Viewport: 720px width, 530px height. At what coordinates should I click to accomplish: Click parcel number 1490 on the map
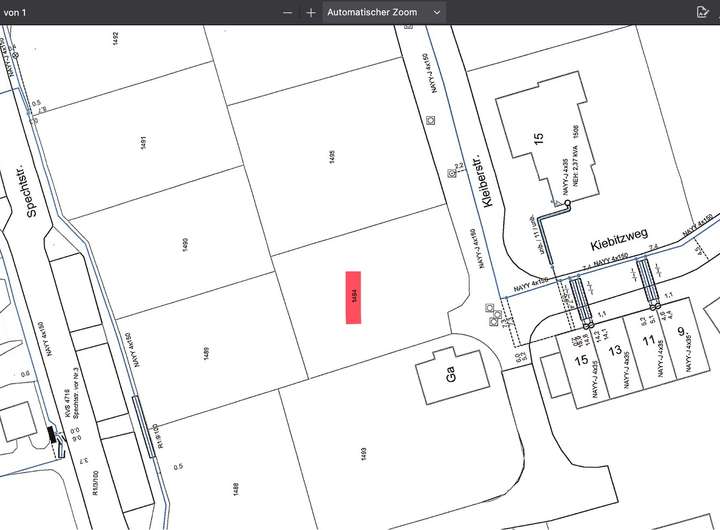185,245
